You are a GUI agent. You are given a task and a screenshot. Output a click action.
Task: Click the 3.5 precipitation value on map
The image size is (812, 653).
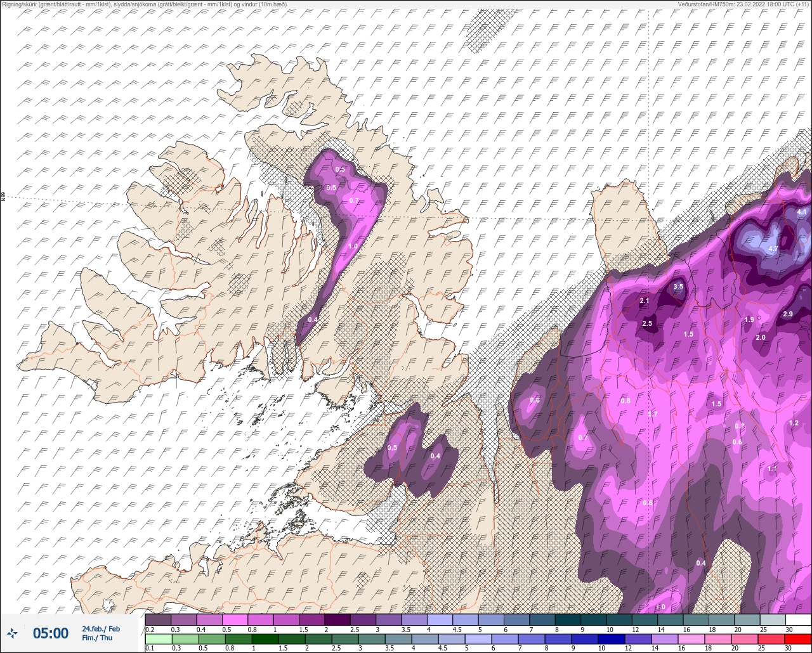click(x=678, y=287)
